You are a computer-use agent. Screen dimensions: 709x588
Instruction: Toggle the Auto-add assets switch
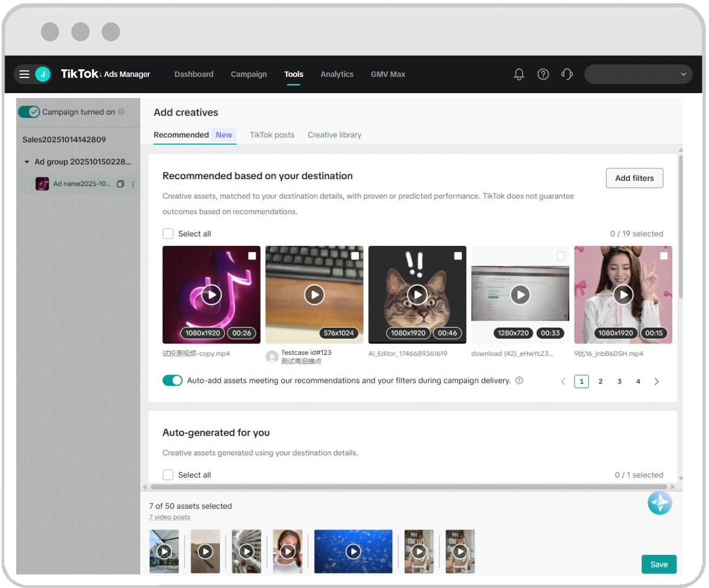(x=173, y=381)
